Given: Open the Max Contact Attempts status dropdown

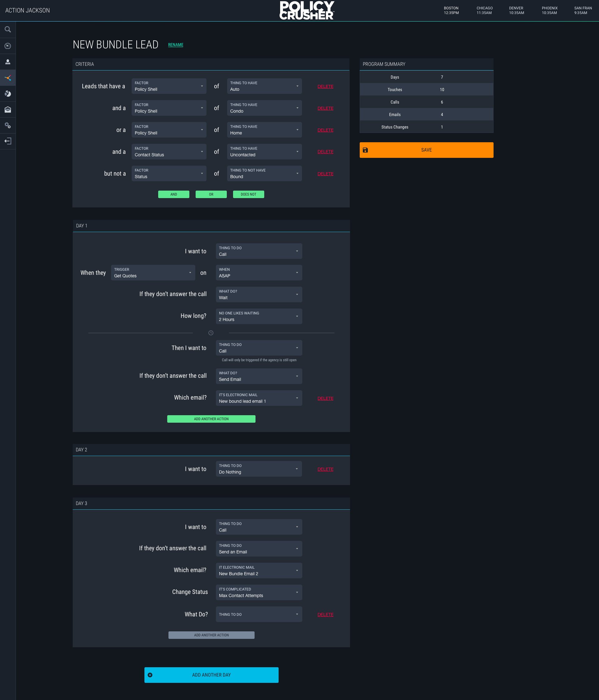Looking at the screenshot, I should click(x=259, y=592).
